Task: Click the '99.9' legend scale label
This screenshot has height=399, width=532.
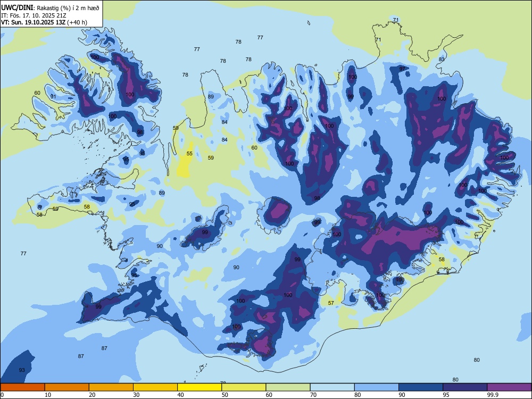Action: click(493, 395)
